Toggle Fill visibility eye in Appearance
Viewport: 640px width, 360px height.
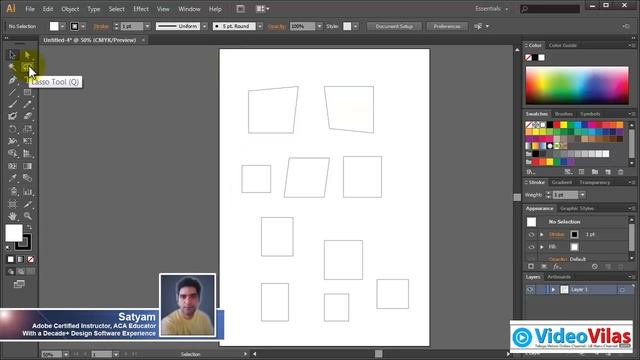coord(531,247)
